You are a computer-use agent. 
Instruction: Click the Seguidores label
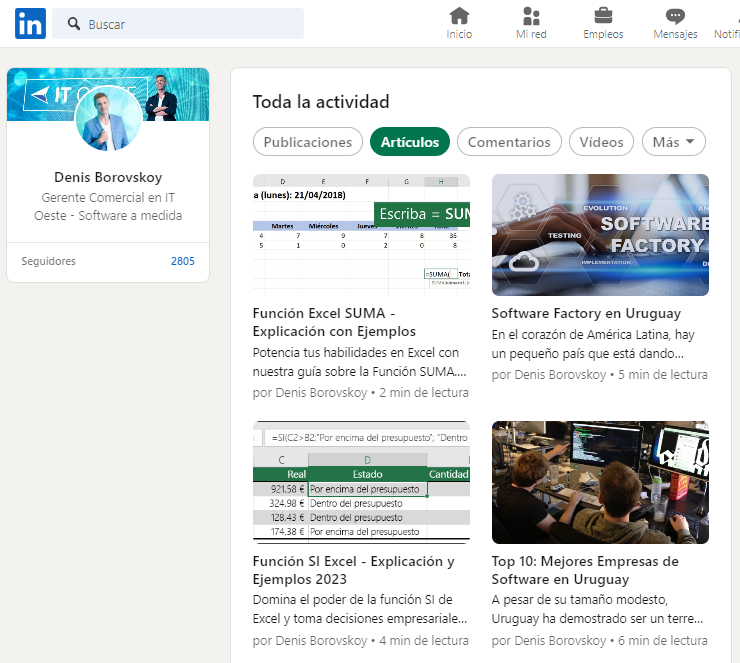point(48,261)
